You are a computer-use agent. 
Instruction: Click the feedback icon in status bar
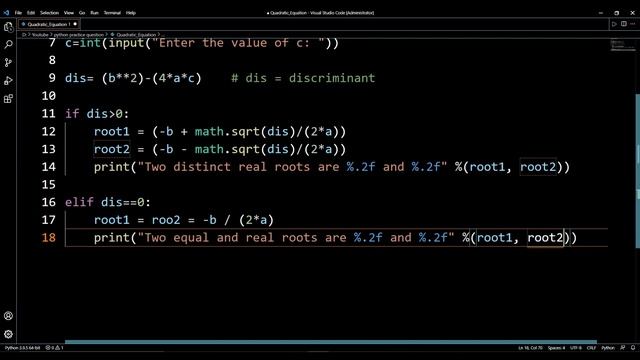pos(622,348)
